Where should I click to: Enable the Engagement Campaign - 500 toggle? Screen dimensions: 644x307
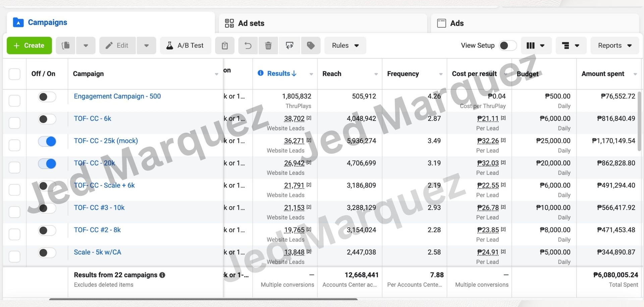tap(47, 97)
